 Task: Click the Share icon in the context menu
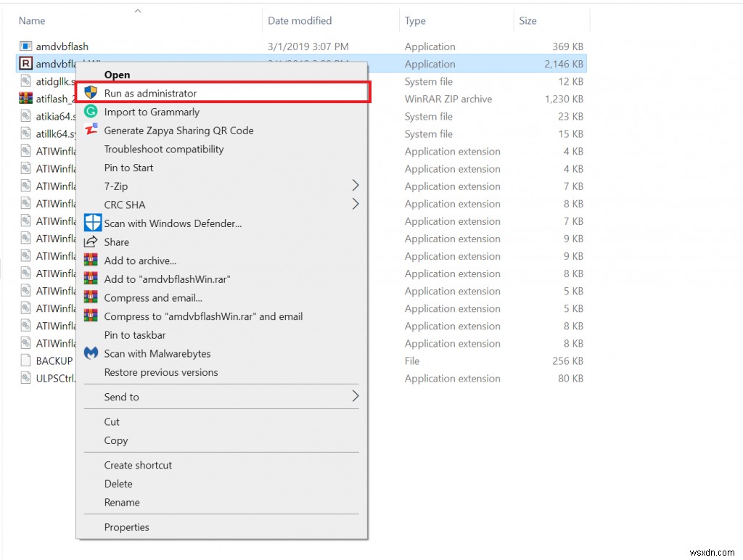pos(92,242)
